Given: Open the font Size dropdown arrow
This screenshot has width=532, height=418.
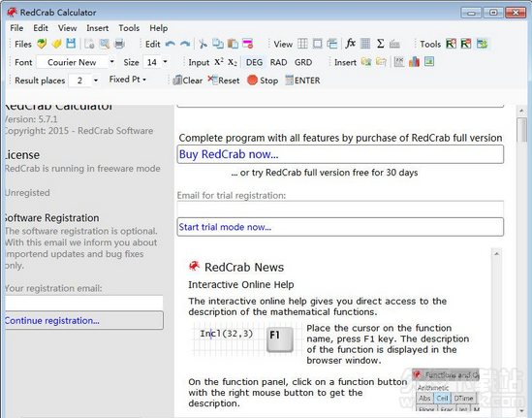Looking at the screenshot, I should point(165,62).
